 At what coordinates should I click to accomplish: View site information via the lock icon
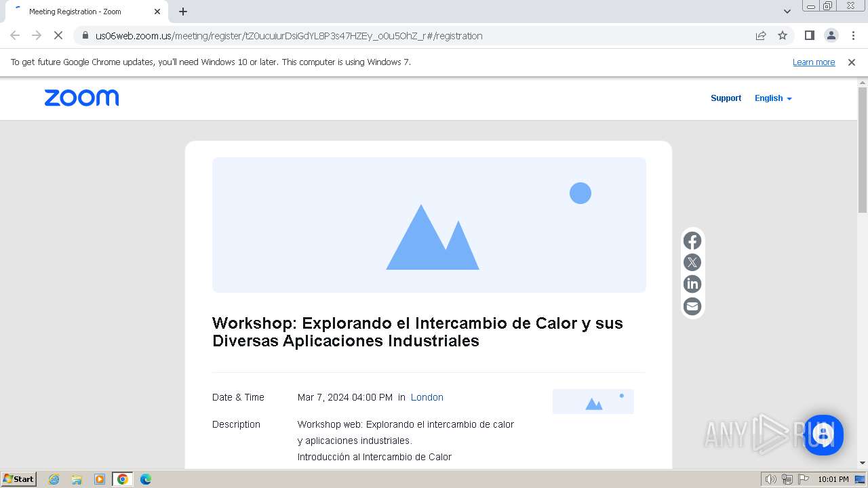click(85, 35)
